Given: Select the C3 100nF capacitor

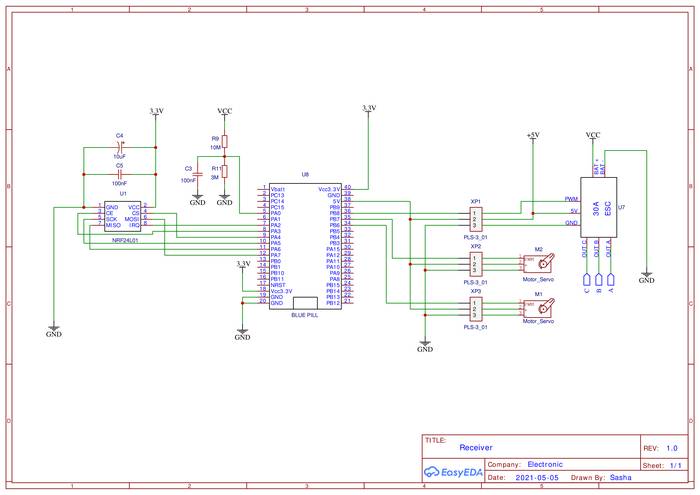Looking at the screenshot, I should click(x=198, y=174).
